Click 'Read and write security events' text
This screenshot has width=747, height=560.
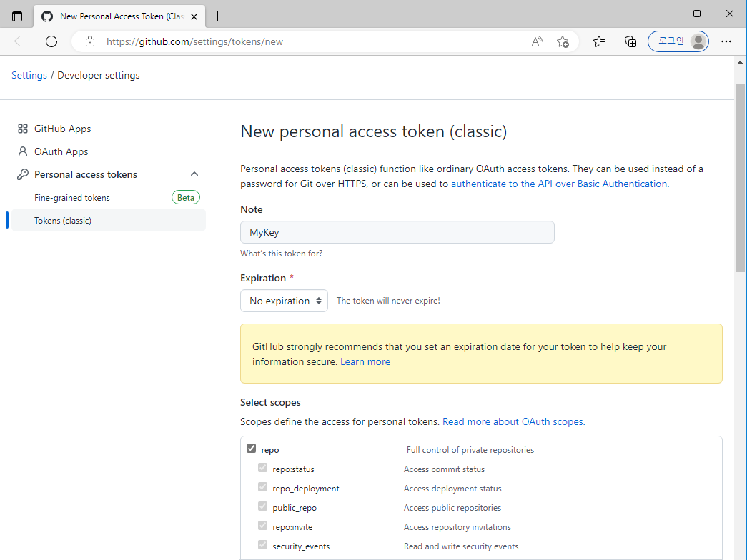[460, 546]
